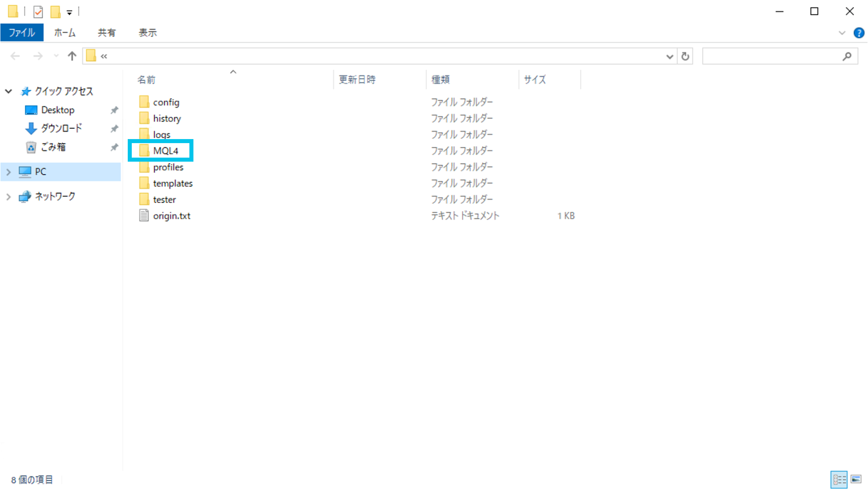Viewport: 868px width, 489px height.
Task: Collapse the クイック アクセス section
Action: tap(8, 91)
